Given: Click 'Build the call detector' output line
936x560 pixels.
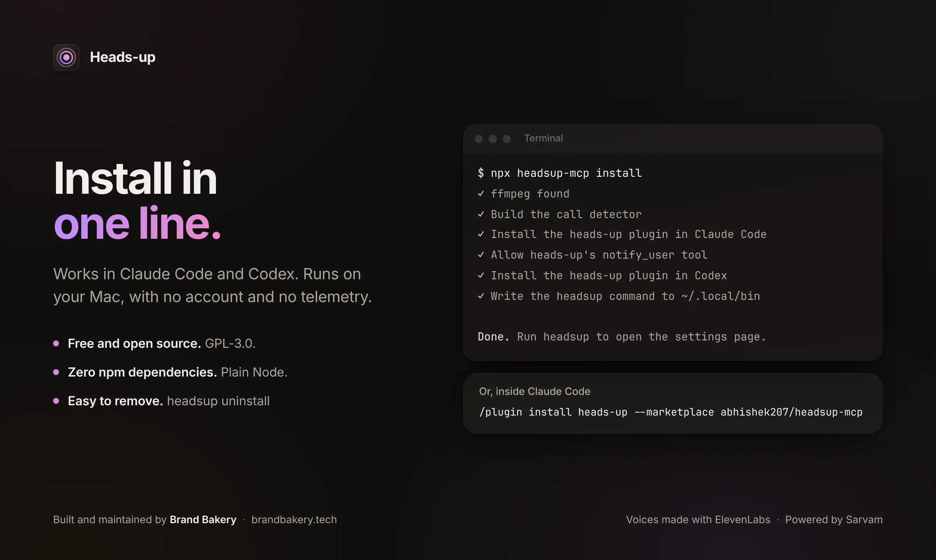Looking at the screenshot, I should 566,214.
